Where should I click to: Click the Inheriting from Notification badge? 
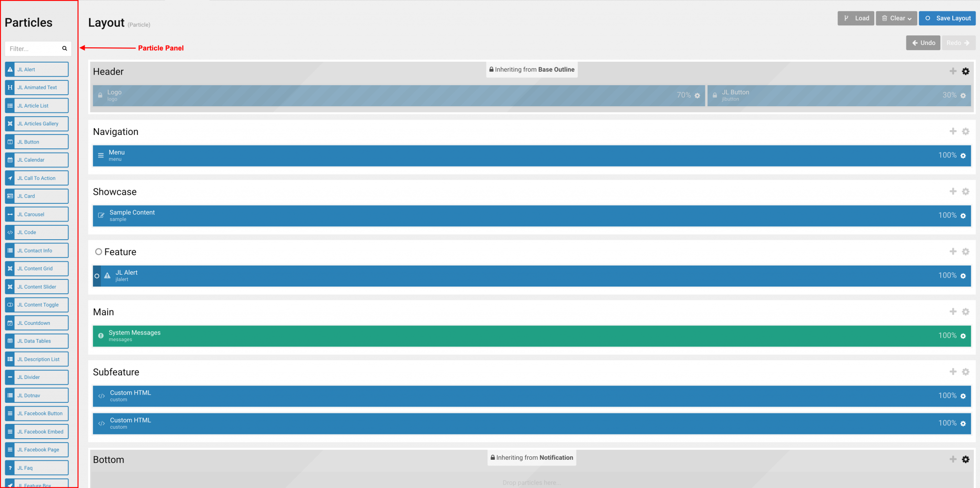(x=531, y=457)
